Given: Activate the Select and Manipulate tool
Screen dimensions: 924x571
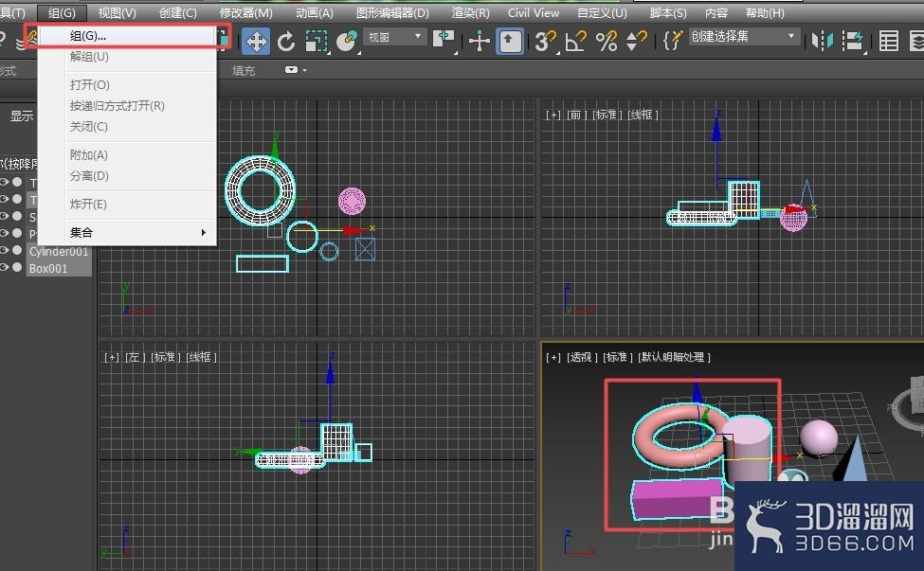Looking at the screenshot, I should click(x=480, y=42).
